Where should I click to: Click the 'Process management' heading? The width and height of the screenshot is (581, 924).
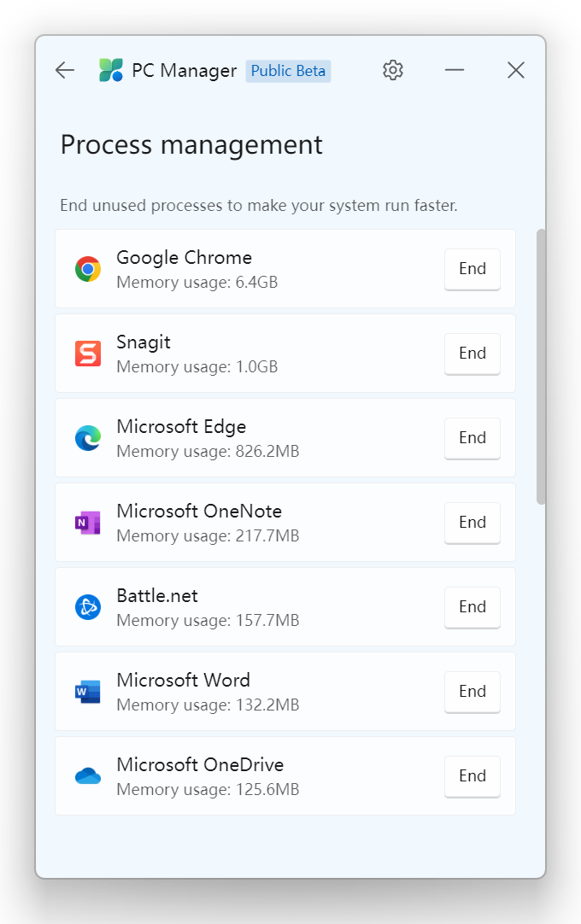(x=191, y=145)
